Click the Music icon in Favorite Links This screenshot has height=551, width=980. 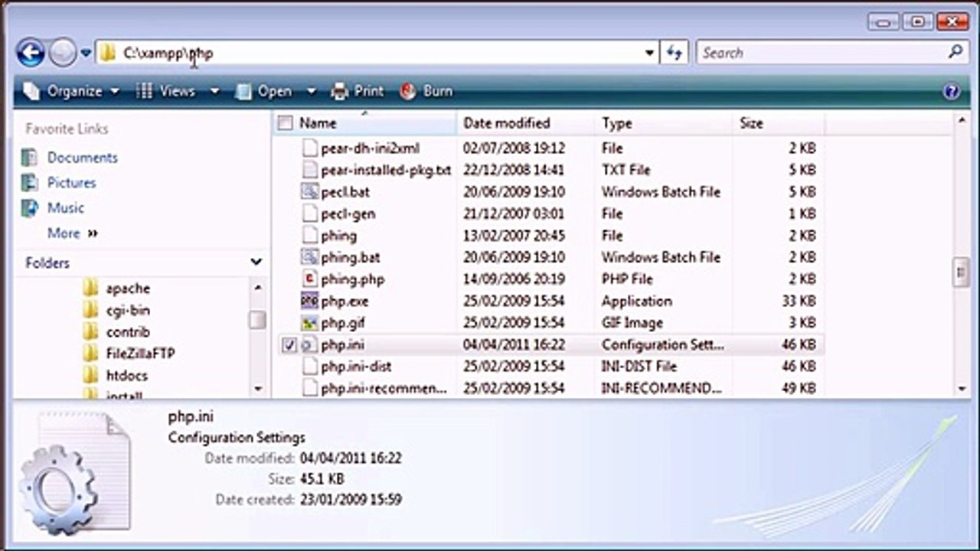[x=30, y=208]
